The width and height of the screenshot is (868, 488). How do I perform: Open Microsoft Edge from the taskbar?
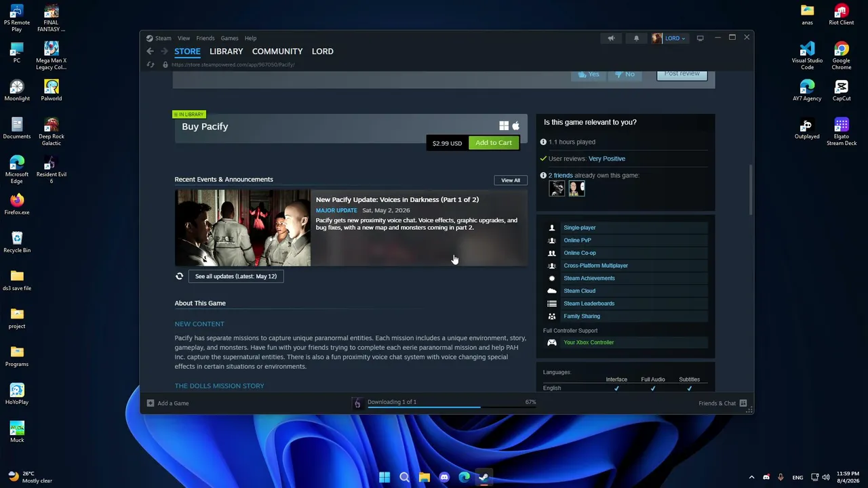[464, 477]
